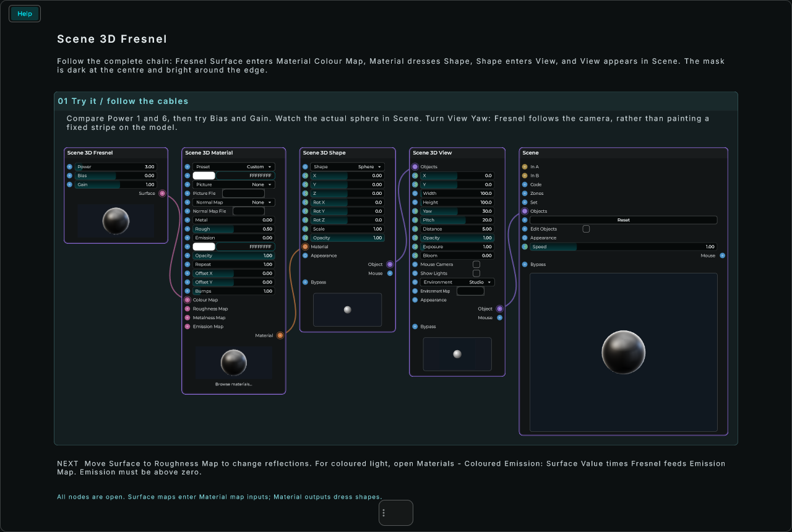Click the Scene 3D Material node title

pyautogui.click(x=209, y=153)
